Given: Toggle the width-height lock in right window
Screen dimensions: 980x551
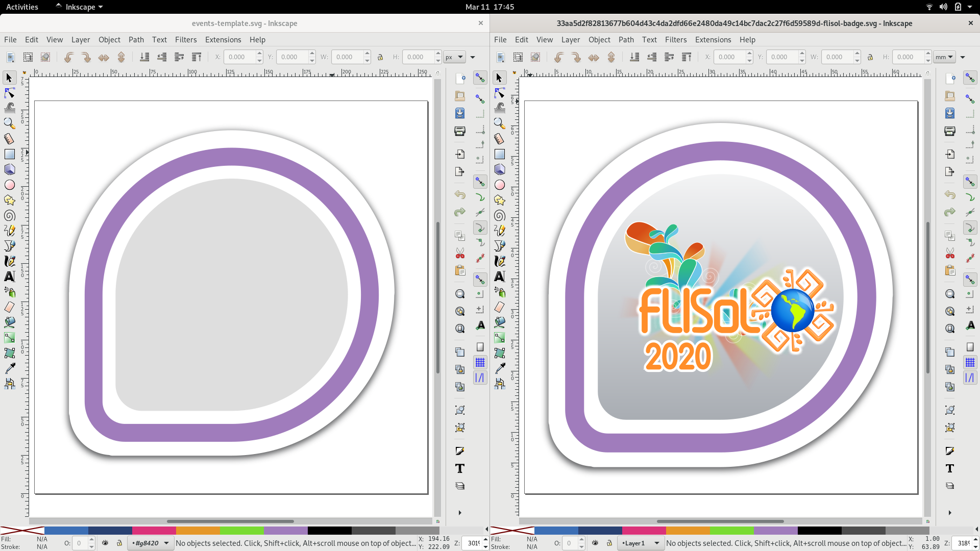Looking at the screenshot, I should click(x=870, y=57).
